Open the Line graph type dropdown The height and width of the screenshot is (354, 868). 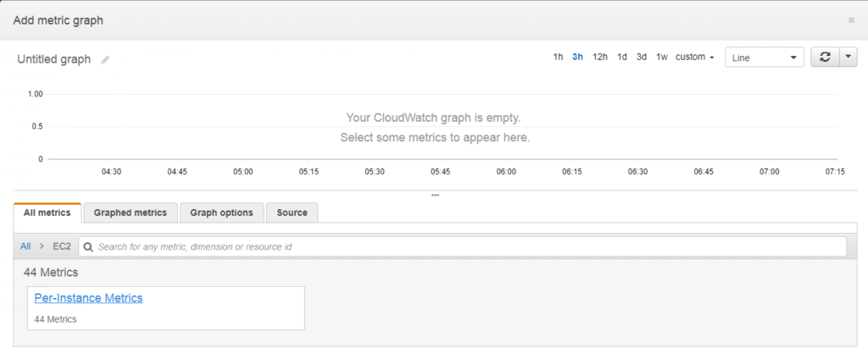pyautogui.click(x=764, y=57)
